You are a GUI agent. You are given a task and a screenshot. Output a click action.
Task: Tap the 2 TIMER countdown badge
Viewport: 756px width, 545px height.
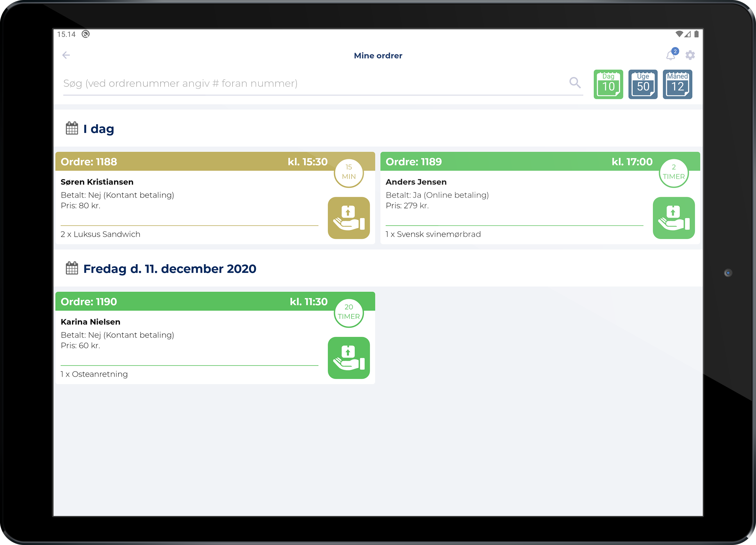pyautogui.click(x=673, y=173)
